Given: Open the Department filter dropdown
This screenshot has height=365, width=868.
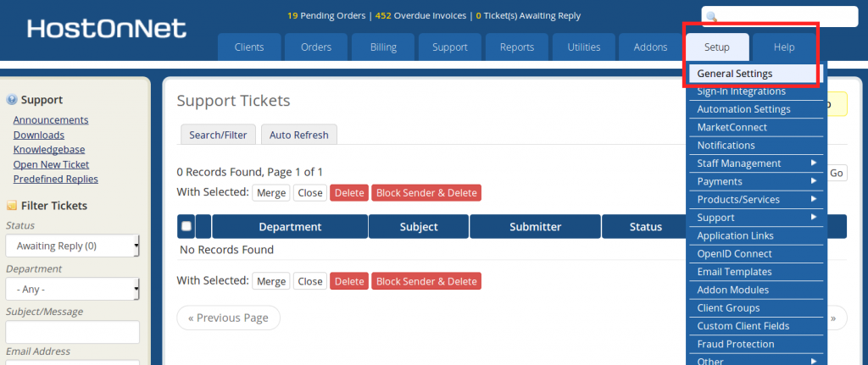Looking at the screenshot, I should click(x=72, y=290).
